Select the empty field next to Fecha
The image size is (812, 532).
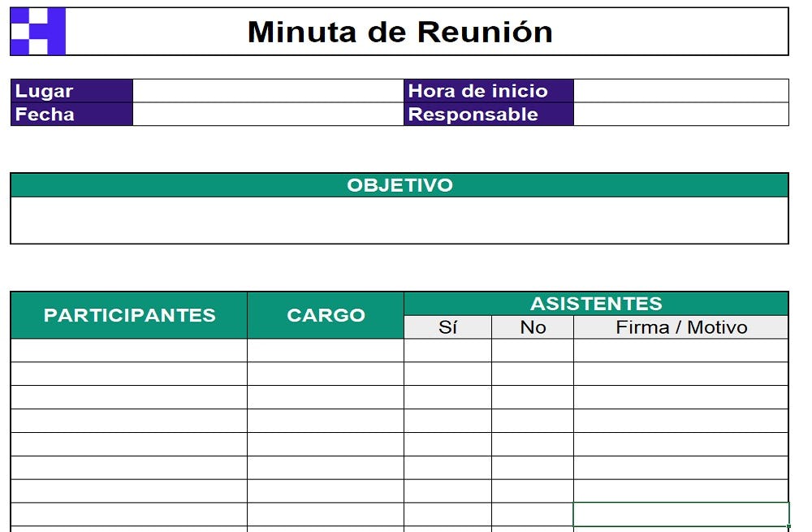coord(268,115)
